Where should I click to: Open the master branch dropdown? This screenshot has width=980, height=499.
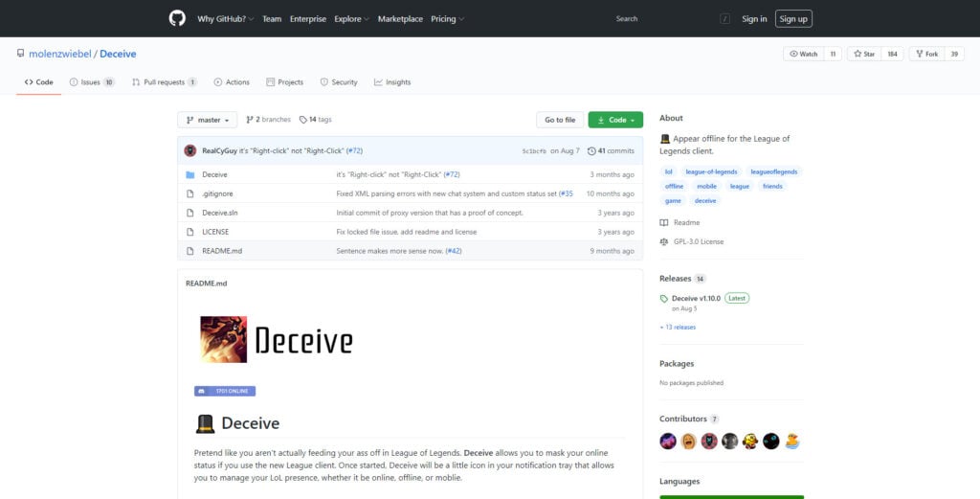(x=208, y=120)
